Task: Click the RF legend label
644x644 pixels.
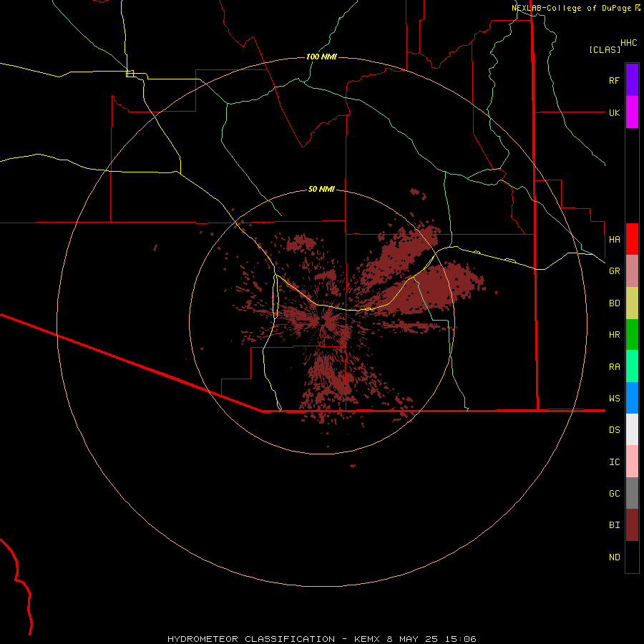Action: (614, 80)
